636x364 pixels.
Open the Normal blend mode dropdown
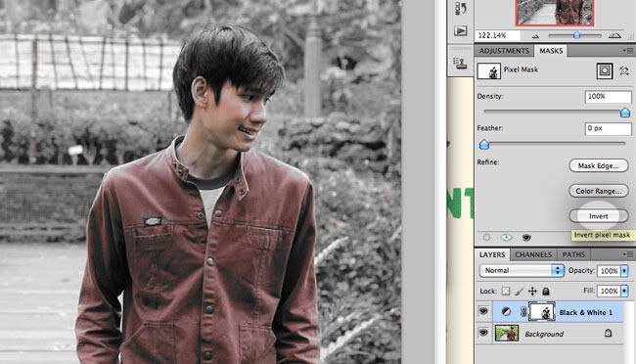[x=522, y=270]
